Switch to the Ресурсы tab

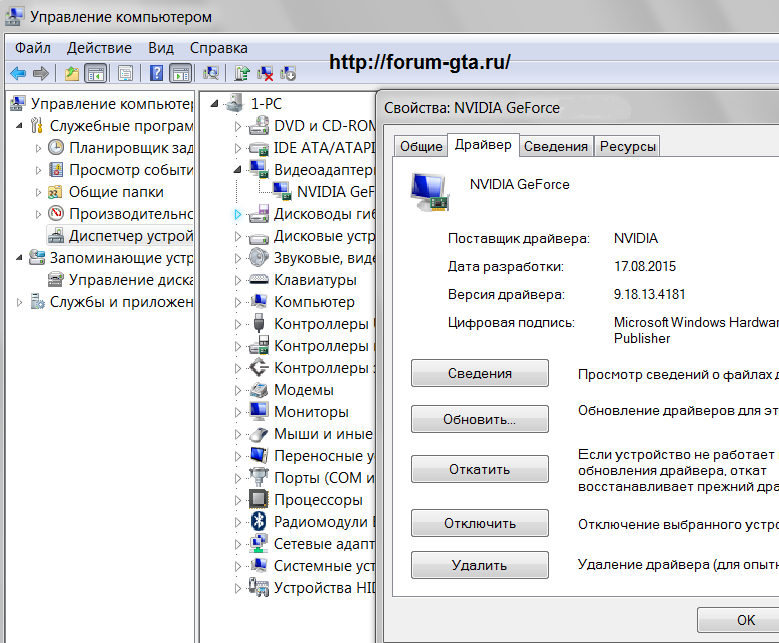pyautogui.click(x=628, y=146)
